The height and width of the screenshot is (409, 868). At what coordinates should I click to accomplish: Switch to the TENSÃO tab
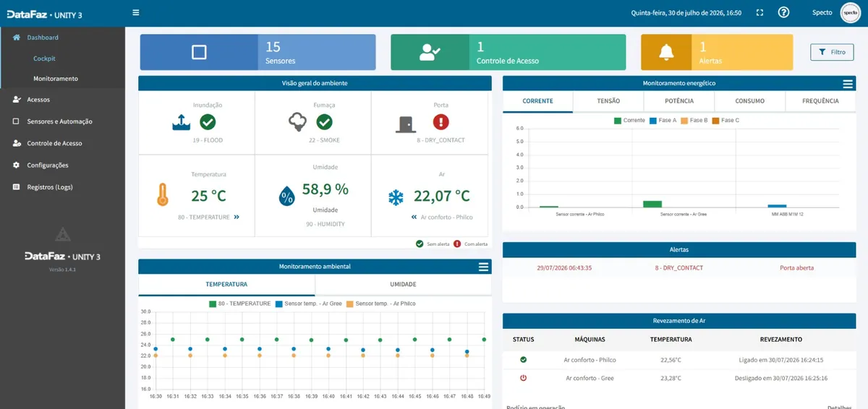[608, 101]
